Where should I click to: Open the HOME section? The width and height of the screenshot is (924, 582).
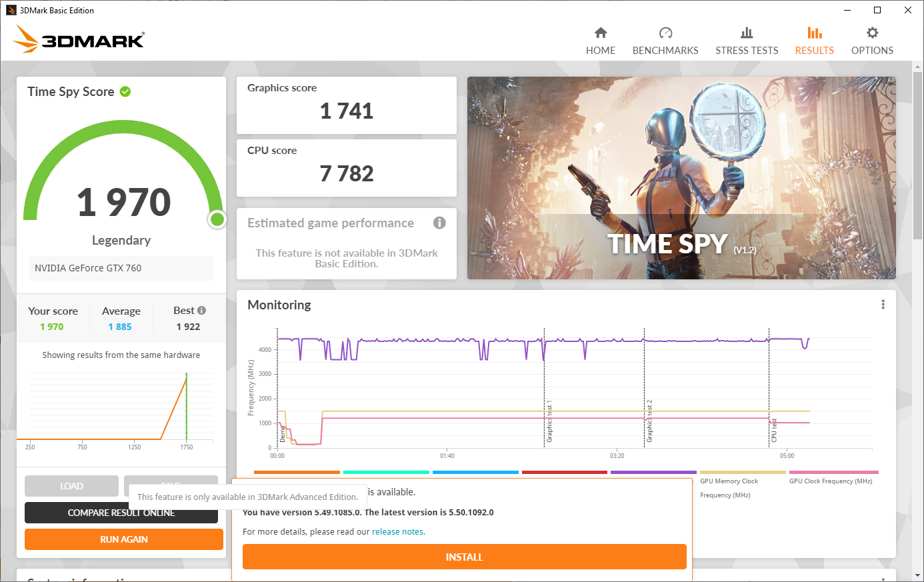pyautogui.click(x=601, y=41)
